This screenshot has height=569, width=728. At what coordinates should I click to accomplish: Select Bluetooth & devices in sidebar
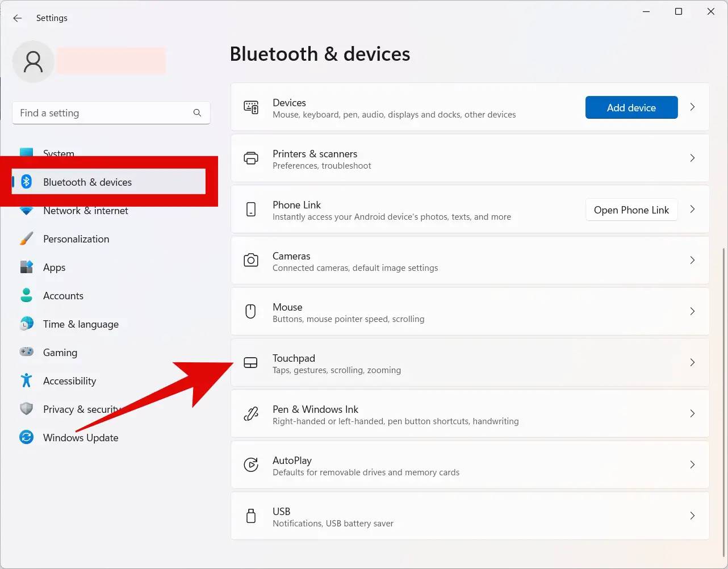[87, 182]
